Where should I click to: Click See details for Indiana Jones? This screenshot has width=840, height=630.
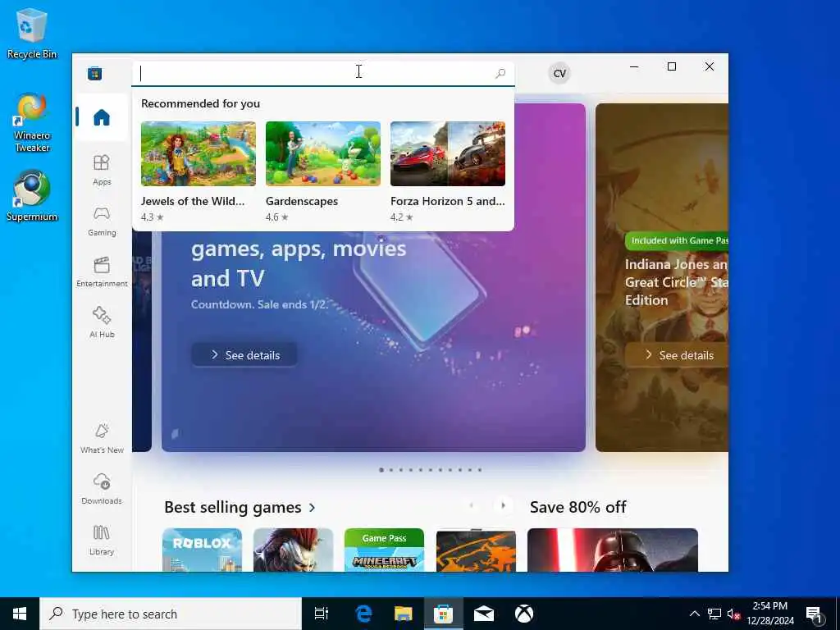point(677,354)
